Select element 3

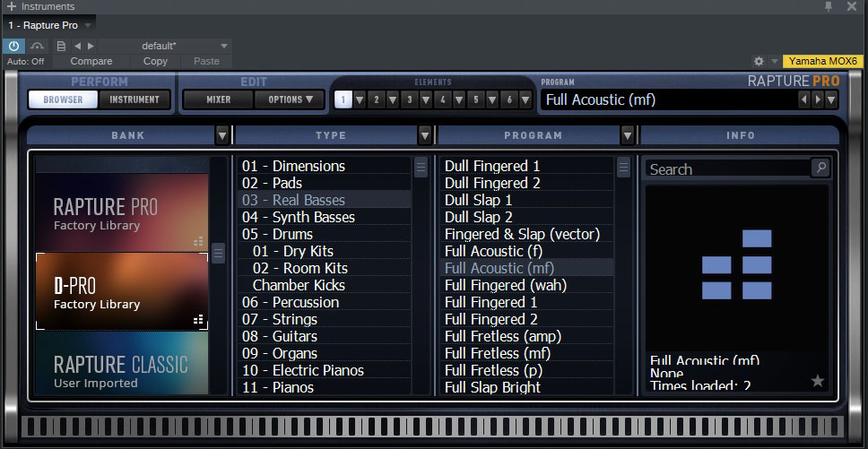[410, 100]
